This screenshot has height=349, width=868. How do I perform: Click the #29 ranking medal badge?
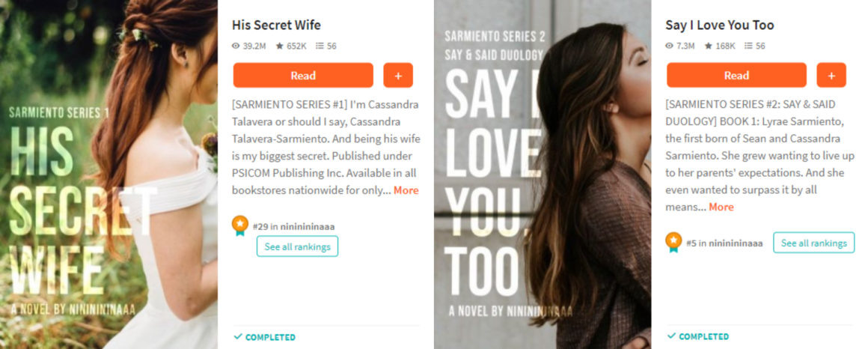pos(239,225)
